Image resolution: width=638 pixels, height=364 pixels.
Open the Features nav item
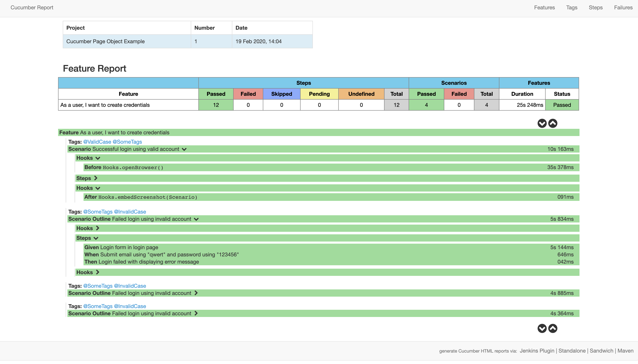(544, 7)
